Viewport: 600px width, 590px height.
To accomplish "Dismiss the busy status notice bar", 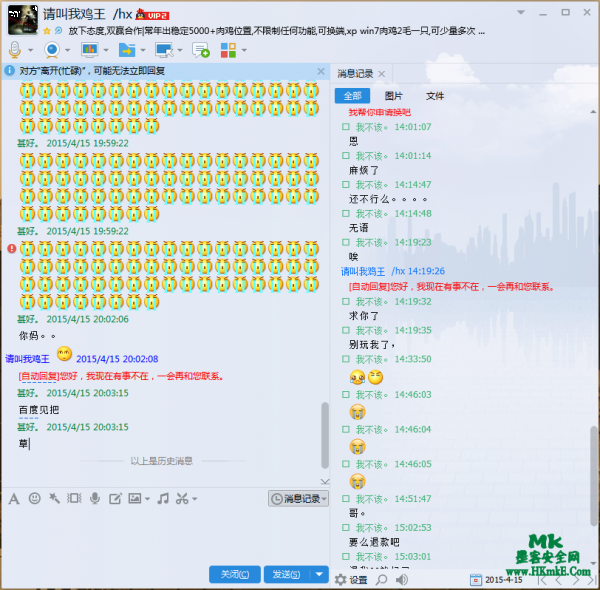I will (321, 71).
